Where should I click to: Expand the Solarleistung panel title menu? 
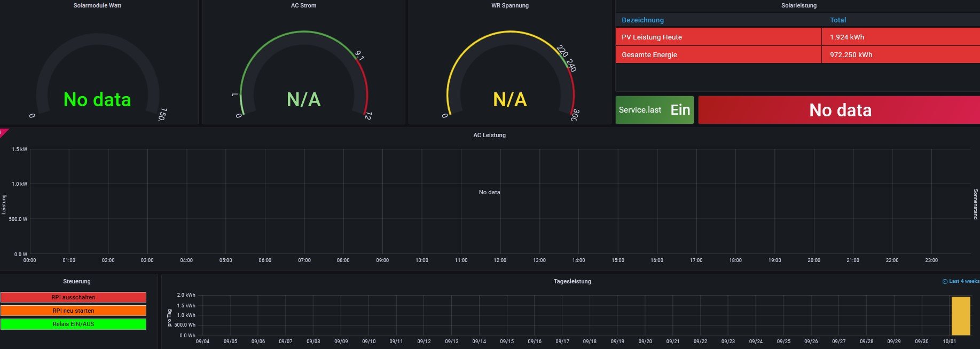798,5
